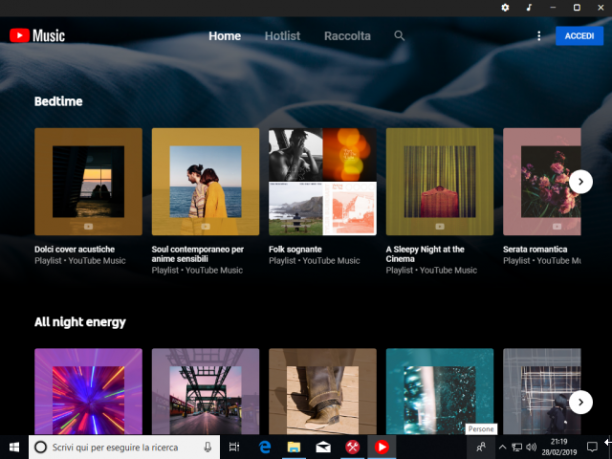Open Dolci cover acustiche playlist thumbnail
This screenshot has height=459, width=612.
click(x=88, y=181)
